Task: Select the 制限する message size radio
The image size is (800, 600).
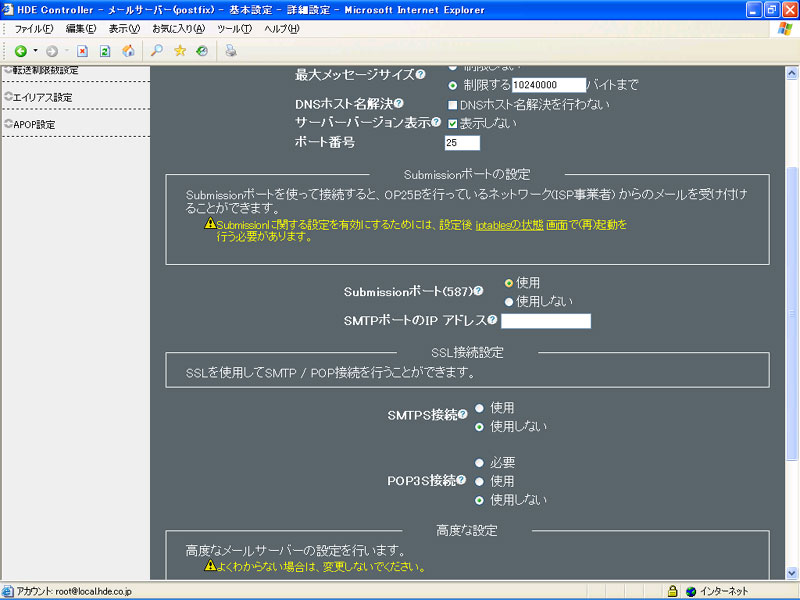Action: 453,85
